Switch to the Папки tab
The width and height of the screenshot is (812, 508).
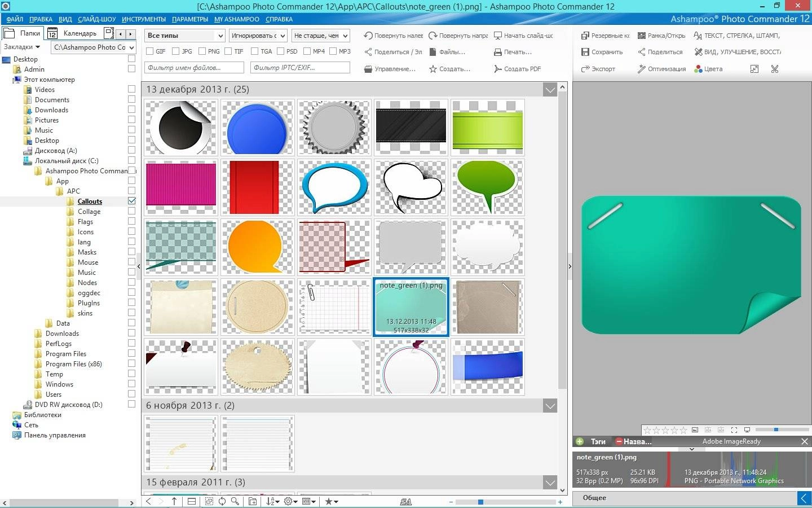[x=23, y=33]
